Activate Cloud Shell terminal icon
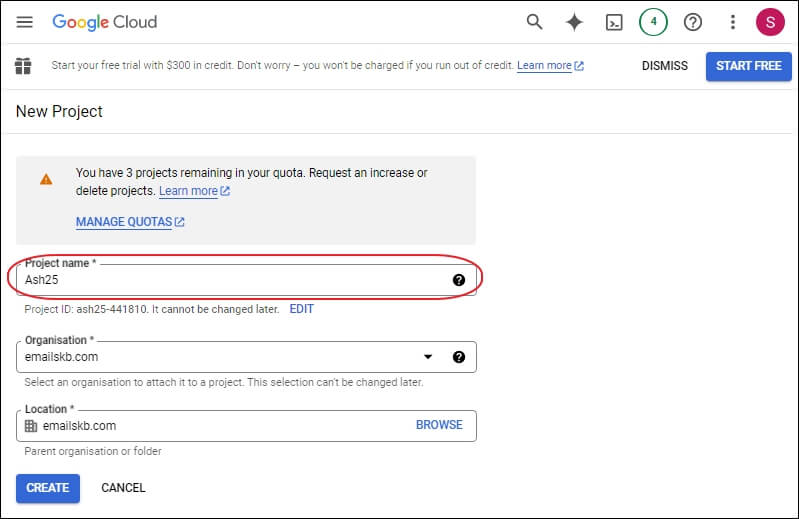 click(x=614, y=22)
